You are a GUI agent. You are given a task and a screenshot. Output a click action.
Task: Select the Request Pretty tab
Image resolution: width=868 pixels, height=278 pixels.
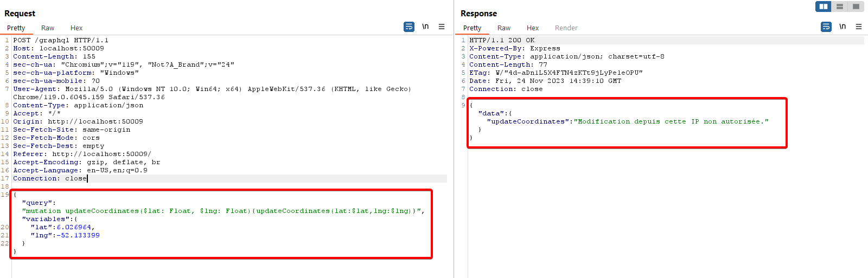point(16,28)
